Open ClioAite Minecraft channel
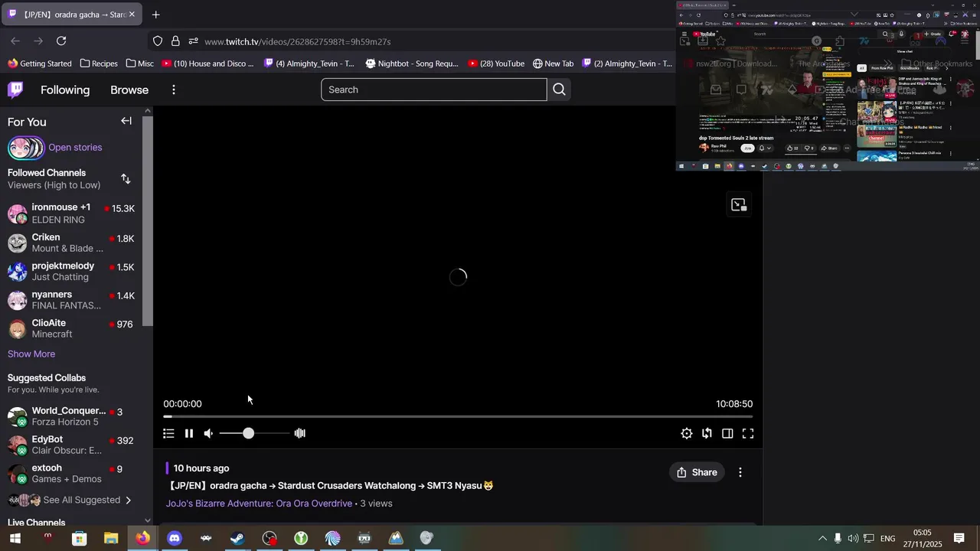Viewport: 980px width, 551px height. click(x=71, y=328)
